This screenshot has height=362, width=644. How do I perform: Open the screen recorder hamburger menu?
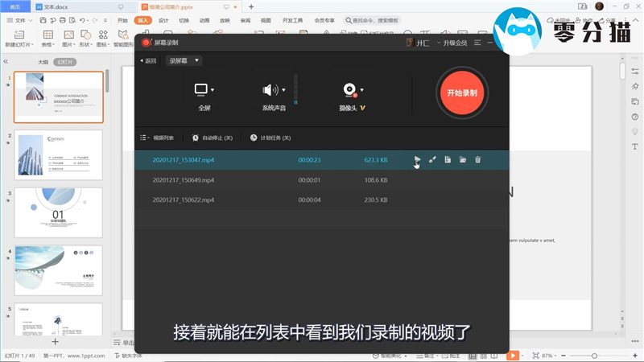coord(477,43)
